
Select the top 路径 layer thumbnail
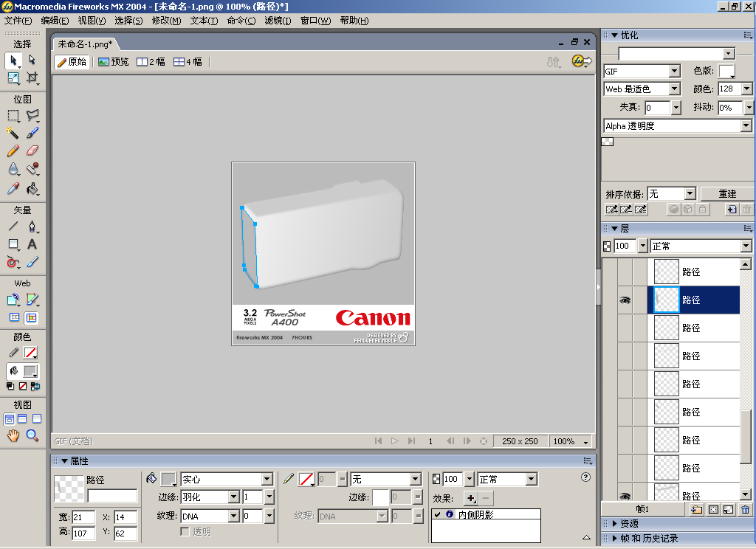tap(667, 272)
